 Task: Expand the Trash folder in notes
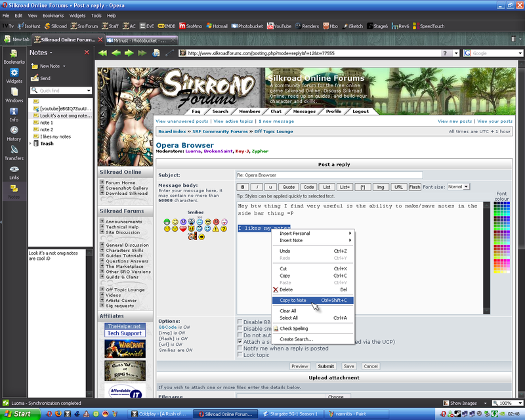click(30, 143)
